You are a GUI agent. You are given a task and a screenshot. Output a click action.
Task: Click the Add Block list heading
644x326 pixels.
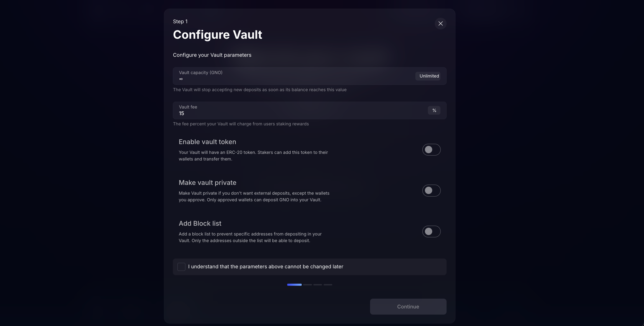tap(200, 224)
